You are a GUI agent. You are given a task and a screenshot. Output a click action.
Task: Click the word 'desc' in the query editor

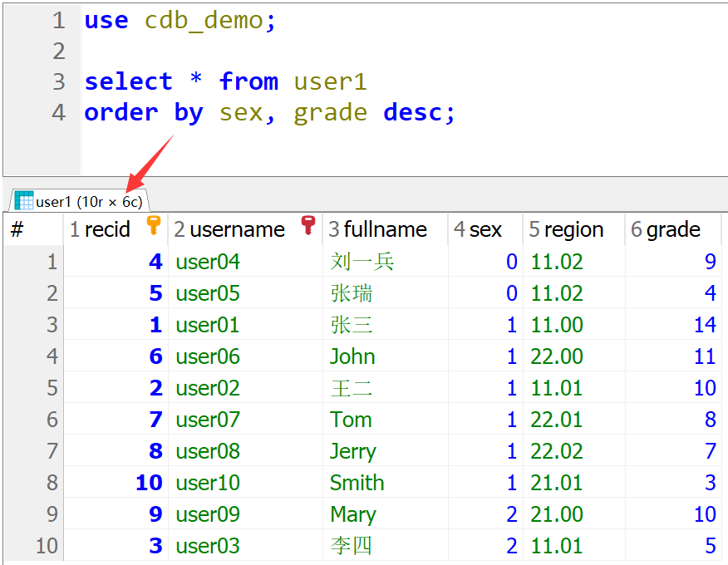pos(412,112)
